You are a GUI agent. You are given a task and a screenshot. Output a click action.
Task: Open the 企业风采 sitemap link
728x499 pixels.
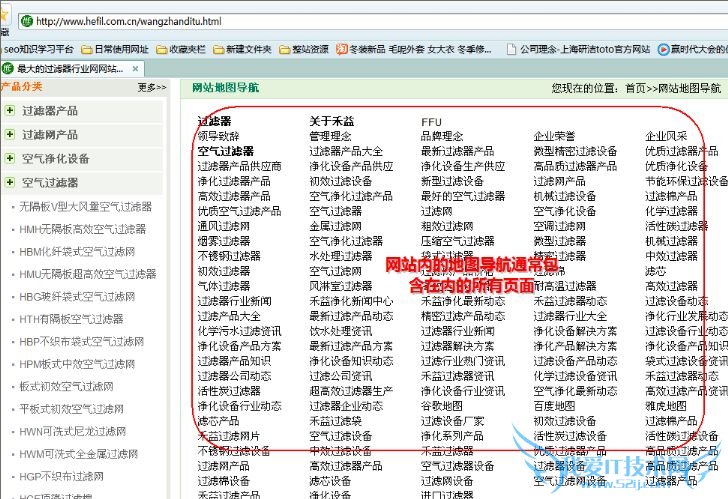click(666, 136)
